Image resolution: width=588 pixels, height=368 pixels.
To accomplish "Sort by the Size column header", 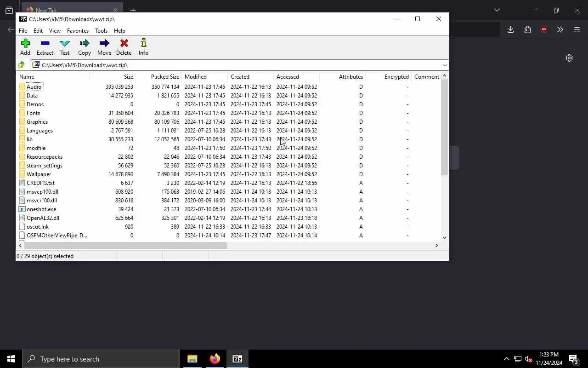I will [x=113, y=77].
